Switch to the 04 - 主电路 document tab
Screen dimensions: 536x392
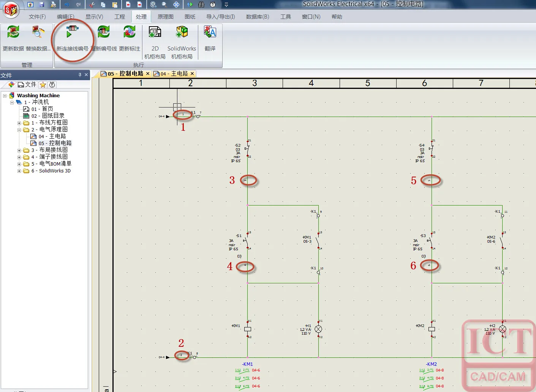click(174, 74)
